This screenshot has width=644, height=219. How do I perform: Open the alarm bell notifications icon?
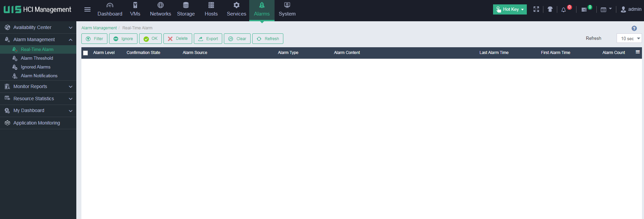564,10
